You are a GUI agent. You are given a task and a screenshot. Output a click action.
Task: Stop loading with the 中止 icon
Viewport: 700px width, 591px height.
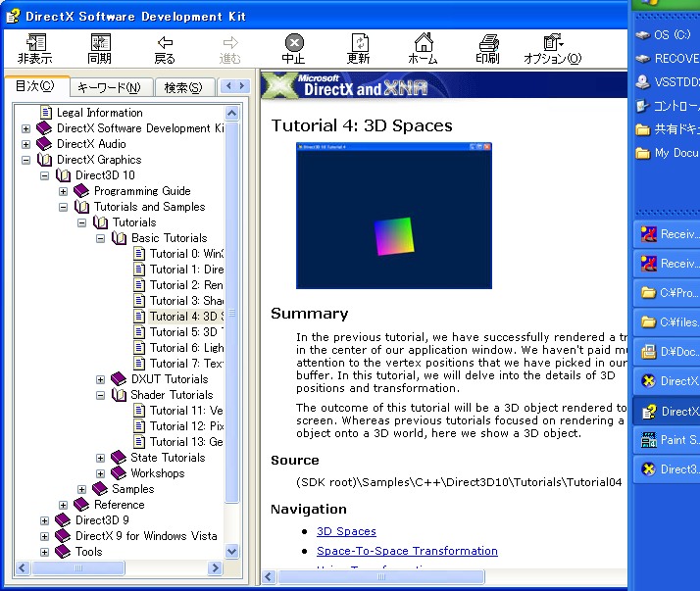click(x=293, y=48)
